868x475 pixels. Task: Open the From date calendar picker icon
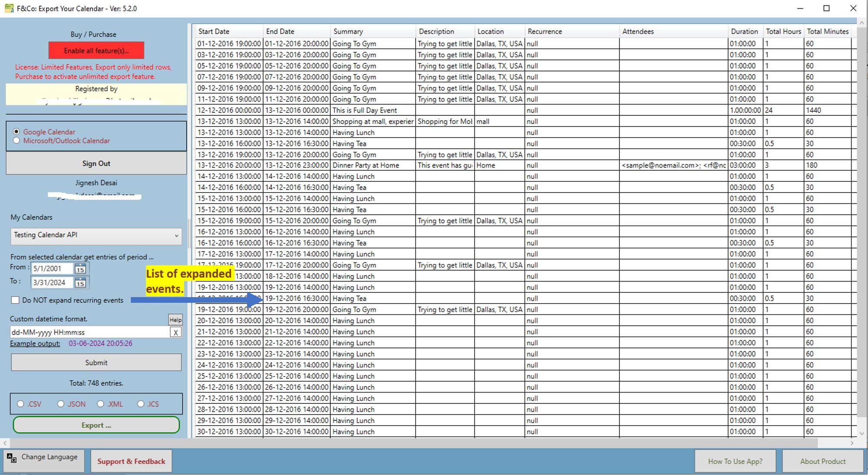[x=80, y=269]
